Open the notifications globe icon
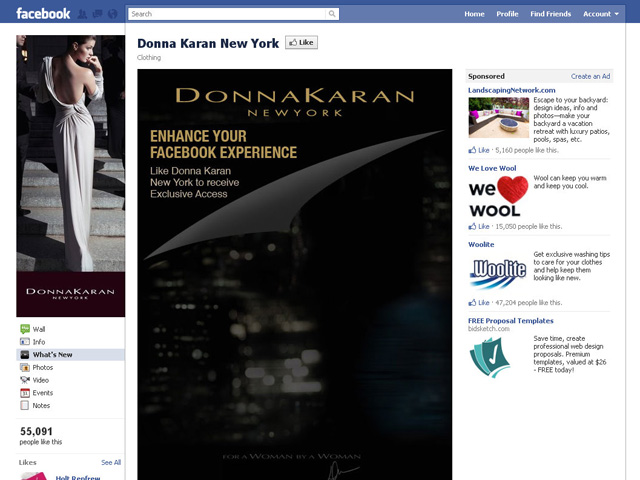This screenshot has height=480, width=640. (113, 14)
